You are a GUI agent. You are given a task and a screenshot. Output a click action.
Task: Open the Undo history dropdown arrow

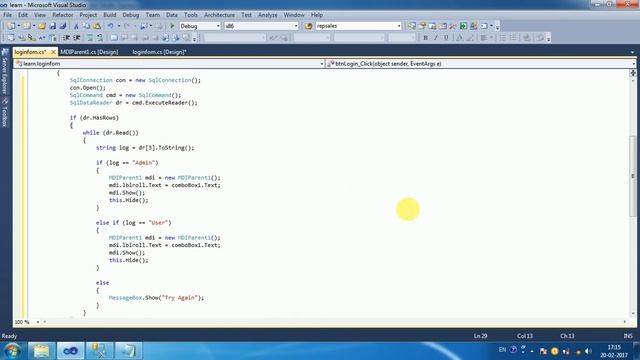pos(118,26)
